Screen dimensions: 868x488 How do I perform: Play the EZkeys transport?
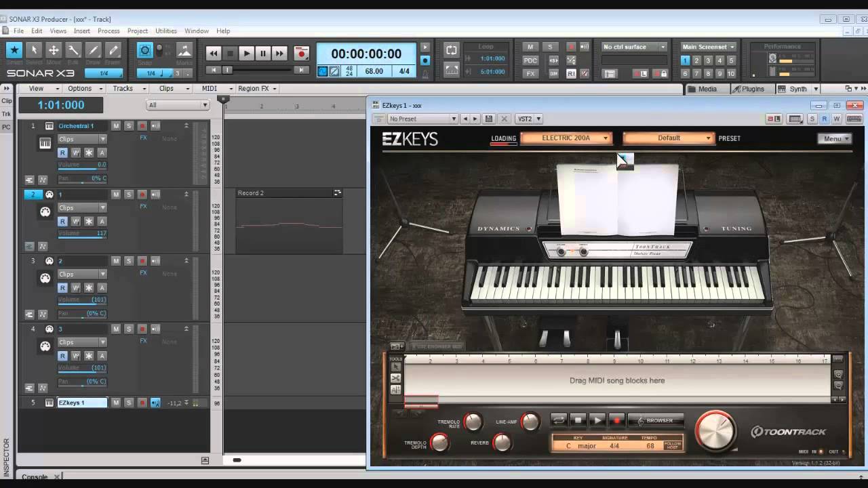(x=597, y=420)
